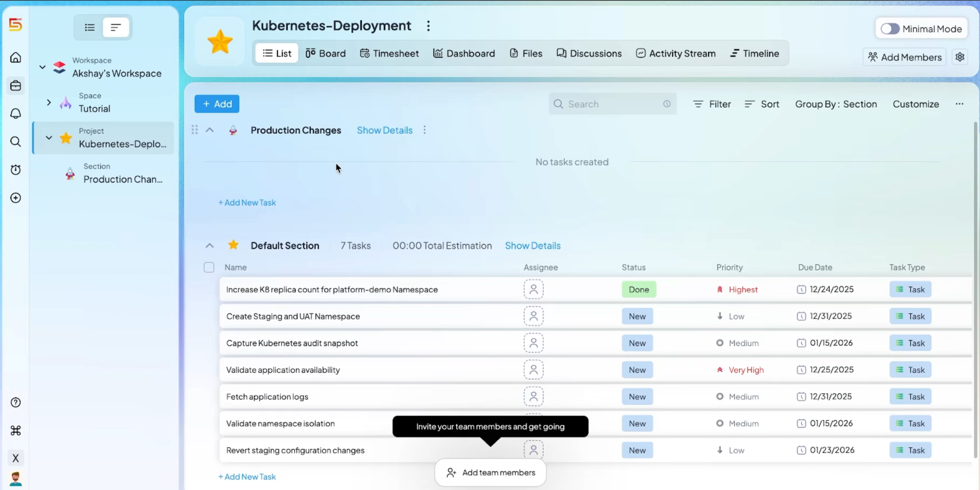The width and height of the screenshot is (980, 490).
Task: Click Show Details for Default Section
Action: pyautogui.click(x=532, y=246)
